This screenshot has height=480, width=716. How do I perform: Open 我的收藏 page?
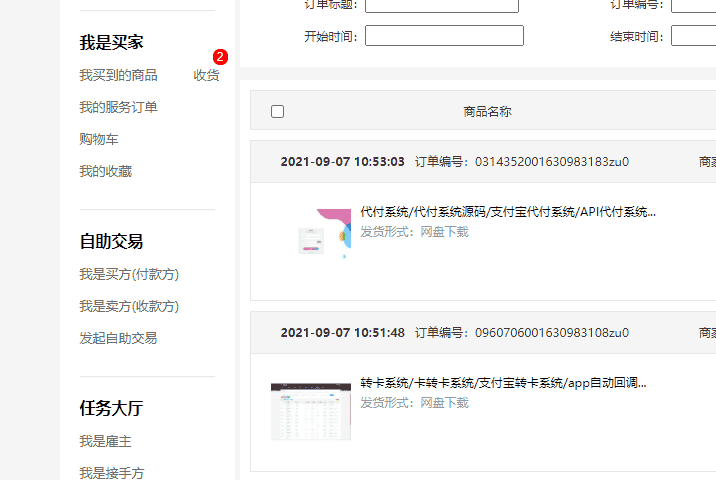pos(105,171)
